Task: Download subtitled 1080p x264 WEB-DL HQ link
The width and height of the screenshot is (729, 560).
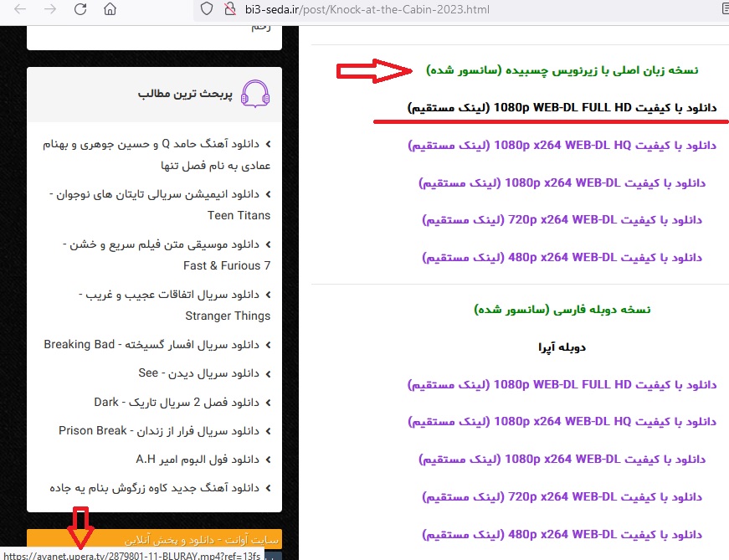Action: (x=562, y=146)
